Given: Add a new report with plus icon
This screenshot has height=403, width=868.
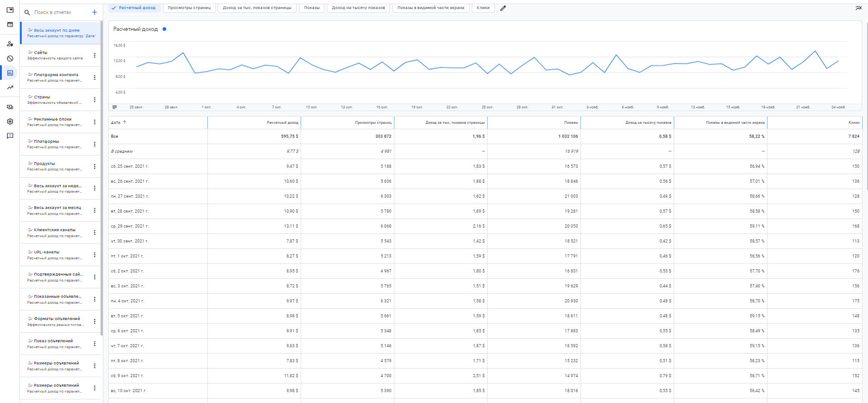Looking at the screenshot, I should pyautogui.click(x=95, y=12).
